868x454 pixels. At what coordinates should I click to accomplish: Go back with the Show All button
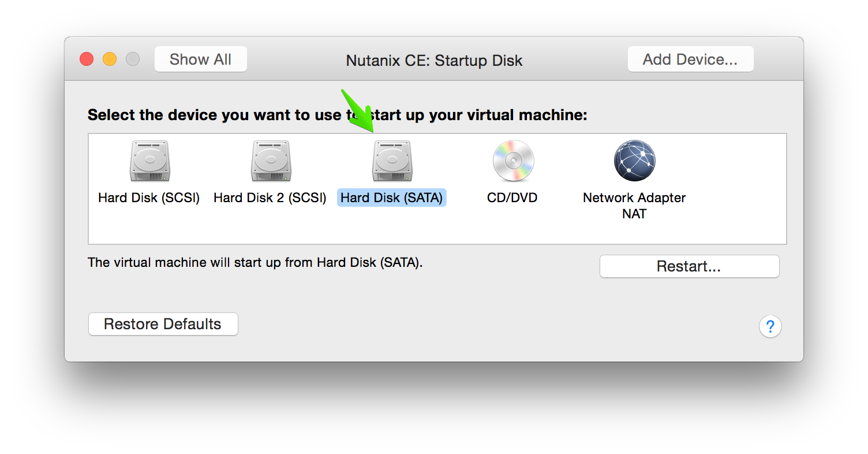pyautogui.click(x=201, y=59)
